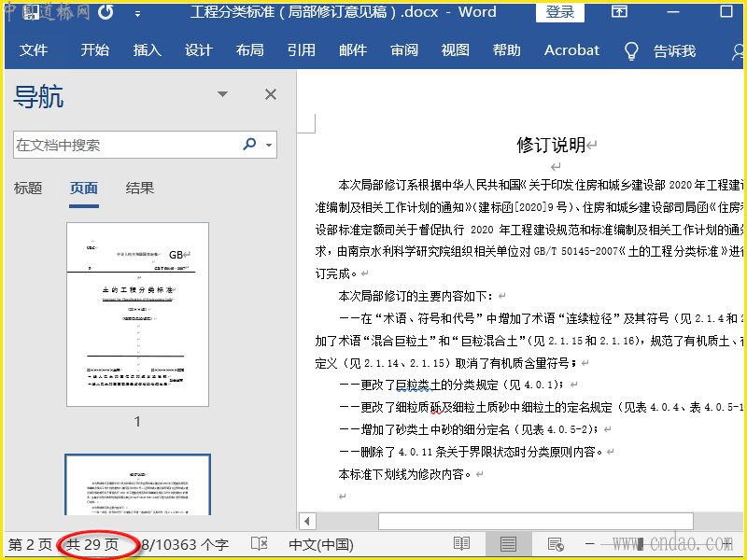The image size is (747, 560).
Task: Select page 1 thumbnail
Action: click(x=137, y=315)
